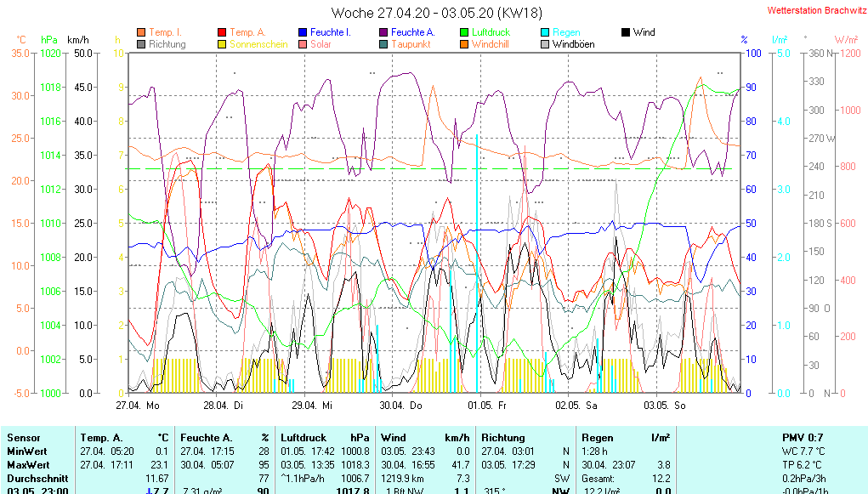Click the blue Feuchte I. legend swatch
The width and height of the screenshot is (868, 494).
pos(303,32)
